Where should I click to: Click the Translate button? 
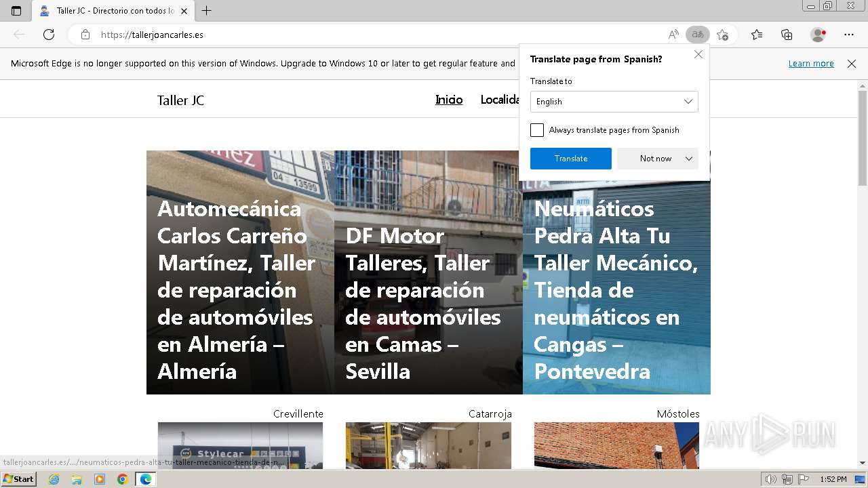click(571, 159)
